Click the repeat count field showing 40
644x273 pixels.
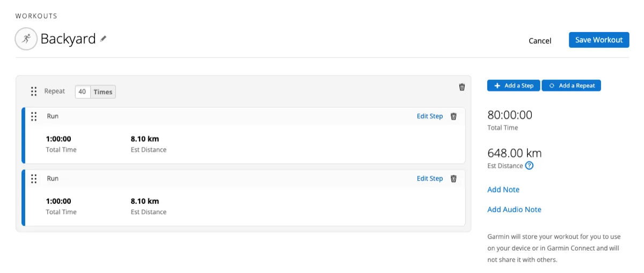82,92
